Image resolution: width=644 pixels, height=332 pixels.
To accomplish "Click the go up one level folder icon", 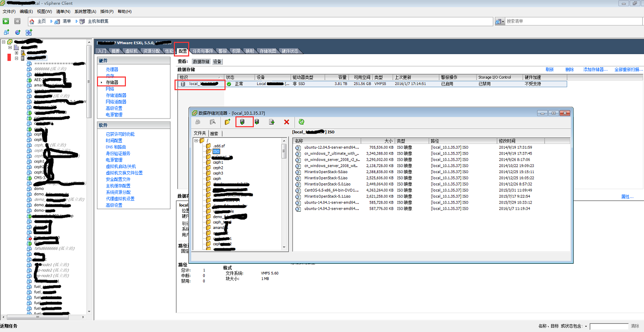I will (213, 122).
